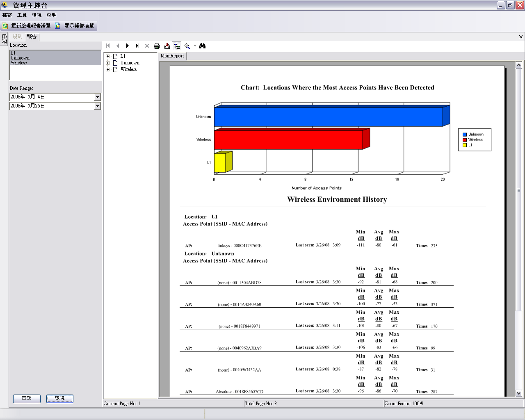Viewport: 525px width, 420px height.
Task: Click the blue Unknown bar in chart
Action: (x=332, y=116)
